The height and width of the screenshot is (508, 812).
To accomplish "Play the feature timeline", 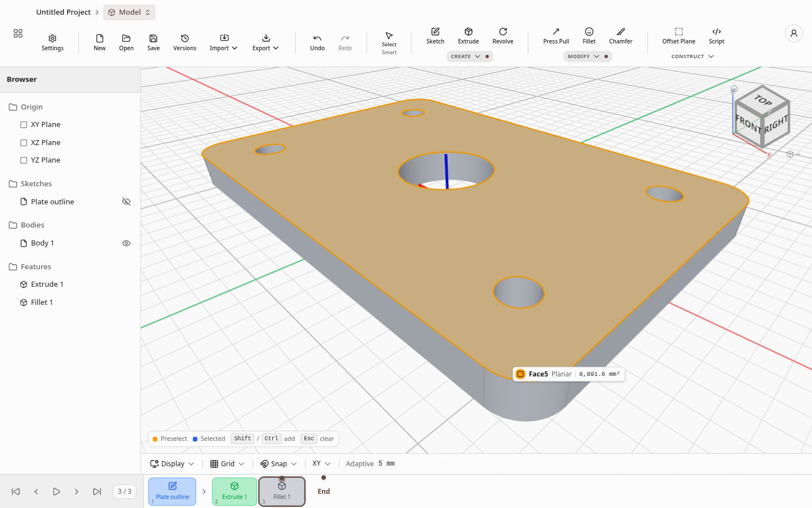I will pyautogui.click(x=56, y=492).
